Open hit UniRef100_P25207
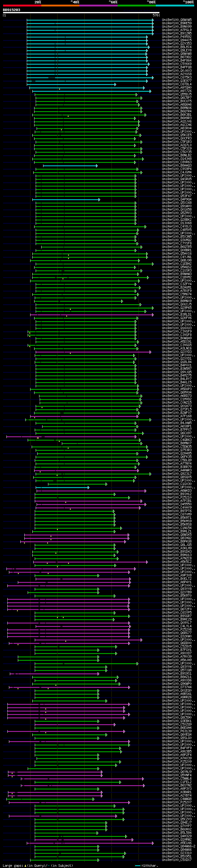Screen dimensions: 197x868 pos(177,802)
